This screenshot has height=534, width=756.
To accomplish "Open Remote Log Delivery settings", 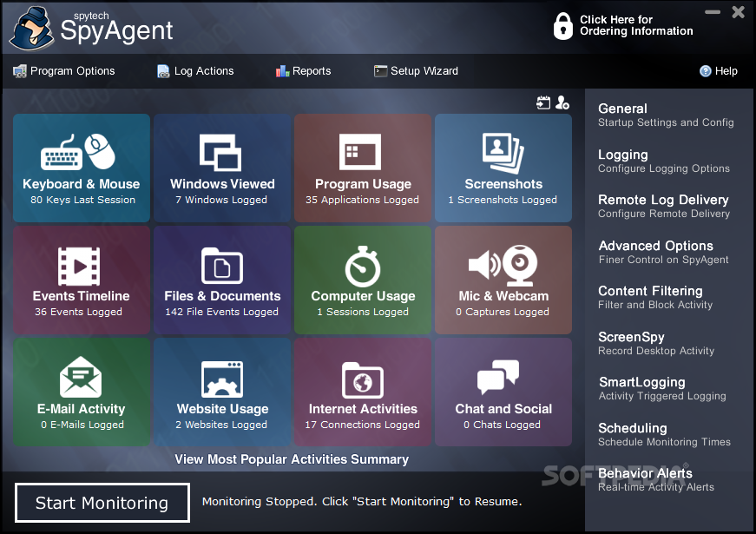I will [664, 206].
